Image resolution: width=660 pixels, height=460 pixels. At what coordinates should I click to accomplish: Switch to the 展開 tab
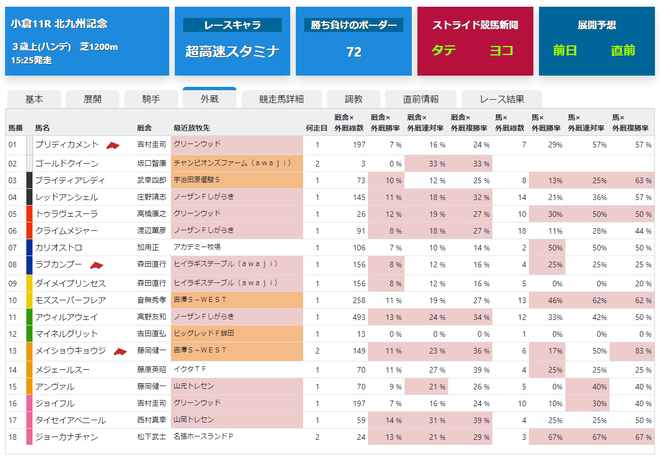(93, 99)
